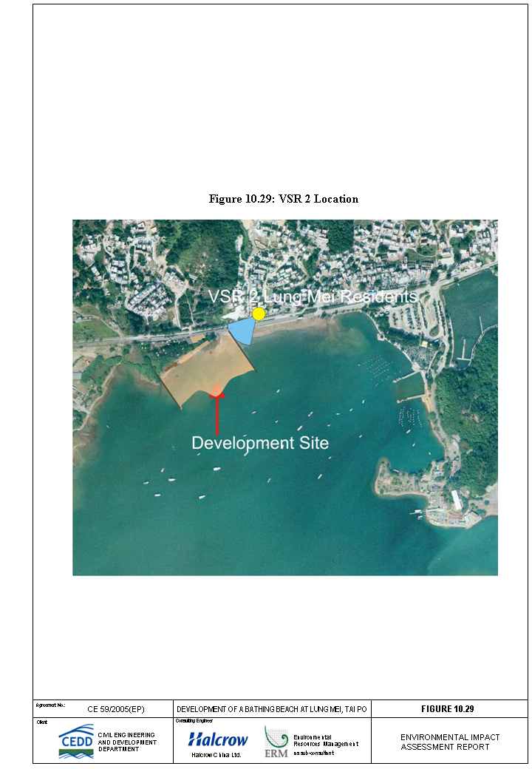Click the 'Agreement No.' field label
This screenshot has height=769, width=532.
click(50, 705)
